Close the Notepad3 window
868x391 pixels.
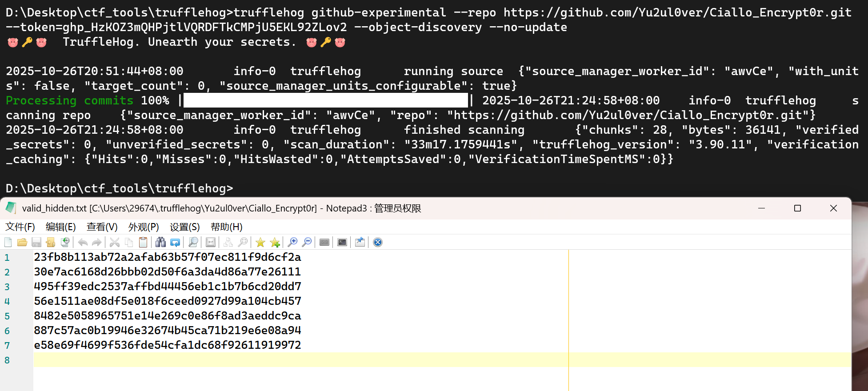click(833, 208)
